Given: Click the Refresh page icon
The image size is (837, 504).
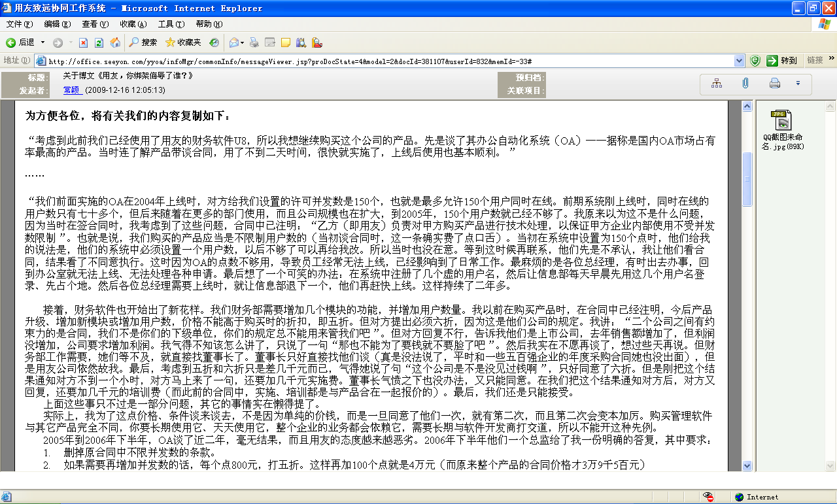Looking at the screenshot, I should coord(99,42).
